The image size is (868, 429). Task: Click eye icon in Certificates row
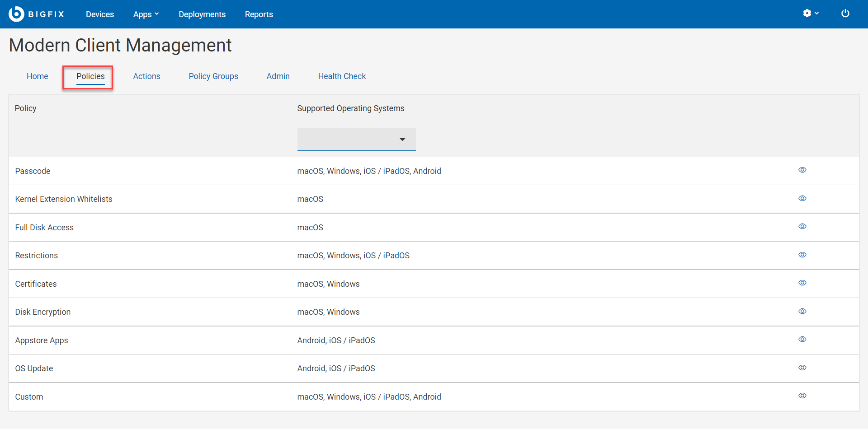click(802, 283)
